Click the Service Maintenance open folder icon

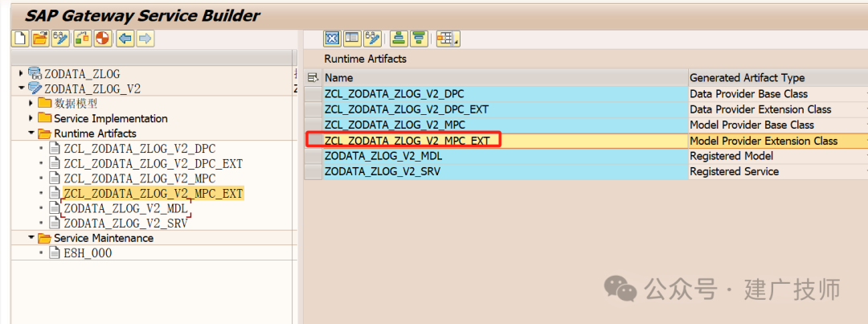(44, 238)
